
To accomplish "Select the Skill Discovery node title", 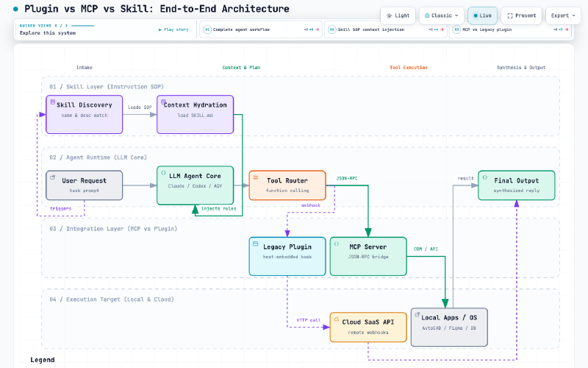I will pos(85,105).
